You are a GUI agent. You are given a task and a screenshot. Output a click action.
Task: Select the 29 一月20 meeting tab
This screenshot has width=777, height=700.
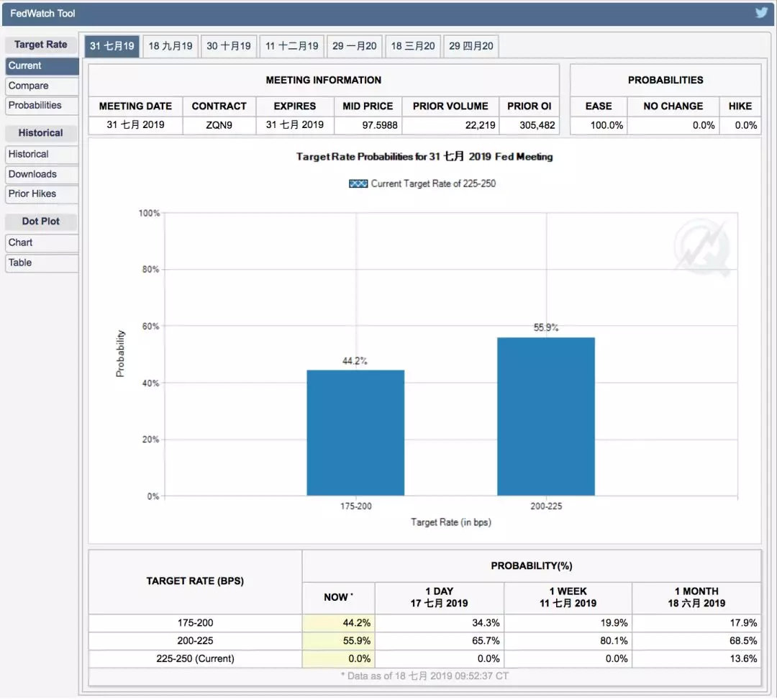354,46
